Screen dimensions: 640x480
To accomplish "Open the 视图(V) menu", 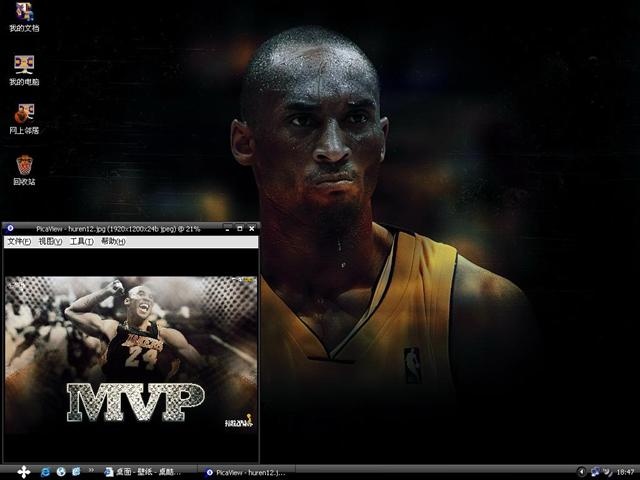I will pyautogui.click(x=50, y=241).
